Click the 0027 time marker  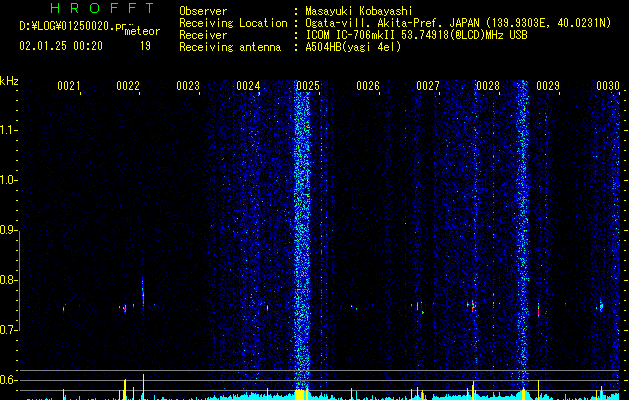coord(428,85)
